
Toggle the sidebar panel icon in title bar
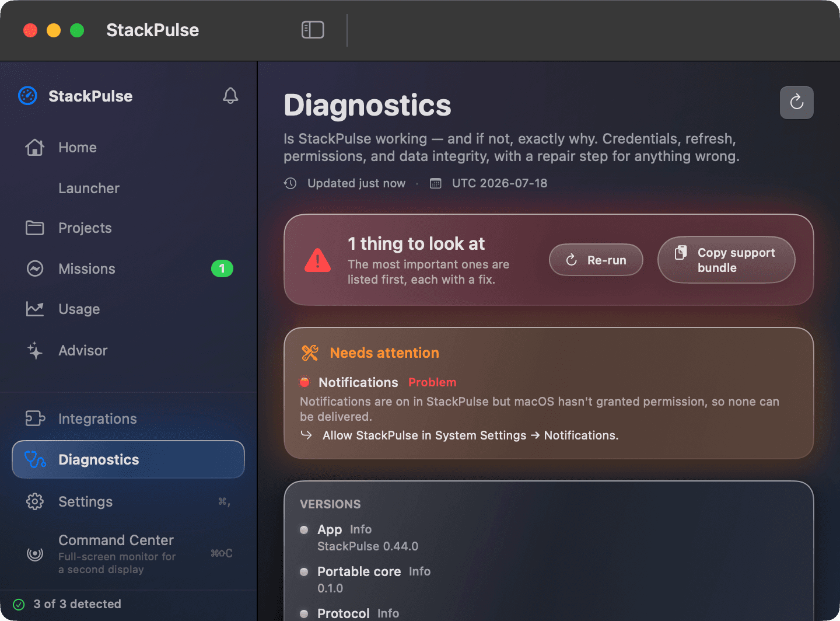(x=313, y=30)
